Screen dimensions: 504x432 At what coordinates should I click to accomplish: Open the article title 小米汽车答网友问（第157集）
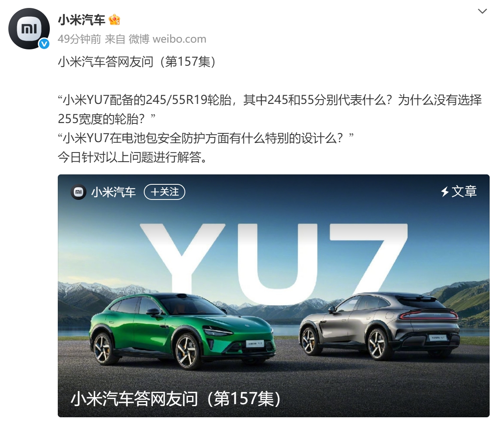176,399
